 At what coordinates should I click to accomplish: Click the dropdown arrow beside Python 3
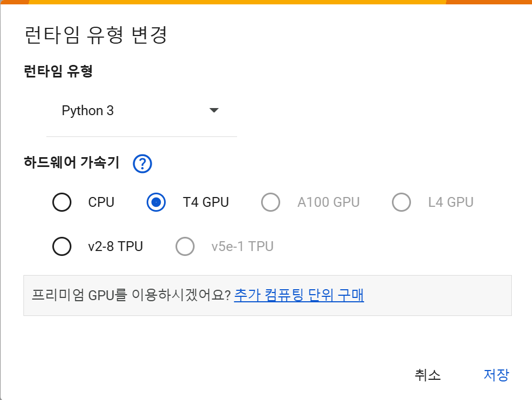click(x=214, y=110)
